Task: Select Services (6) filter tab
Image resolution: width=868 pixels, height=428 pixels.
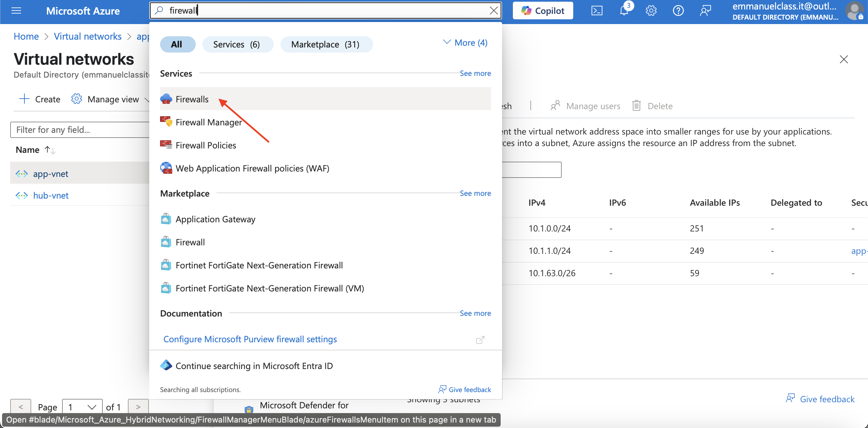Action: [x=237, y=44]
